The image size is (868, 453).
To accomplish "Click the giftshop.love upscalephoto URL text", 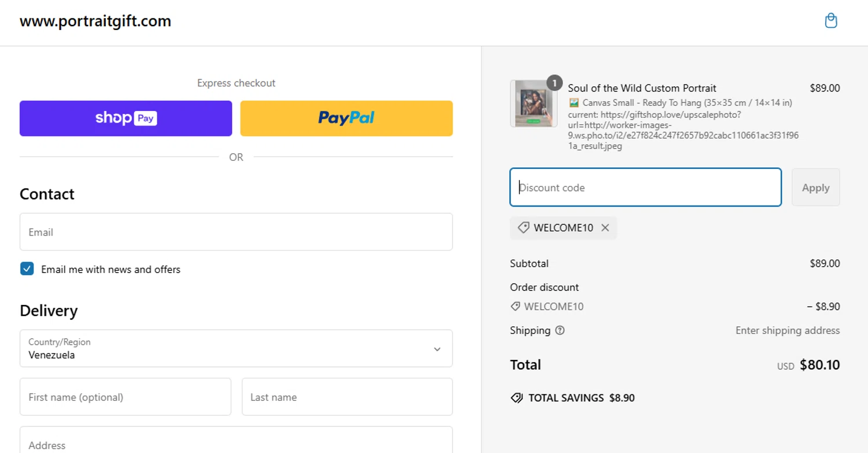I will pyautogui.click(x=683, y=130).
